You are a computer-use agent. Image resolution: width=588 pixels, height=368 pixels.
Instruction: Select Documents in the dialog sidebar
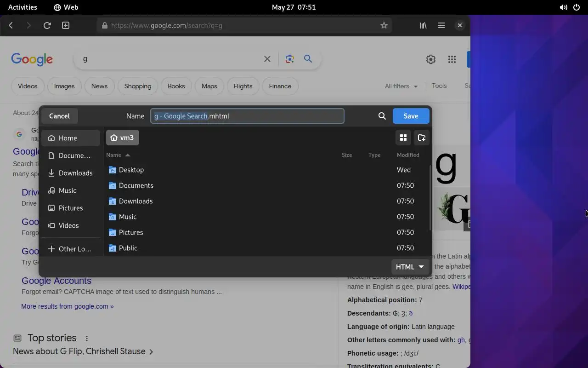71,155
